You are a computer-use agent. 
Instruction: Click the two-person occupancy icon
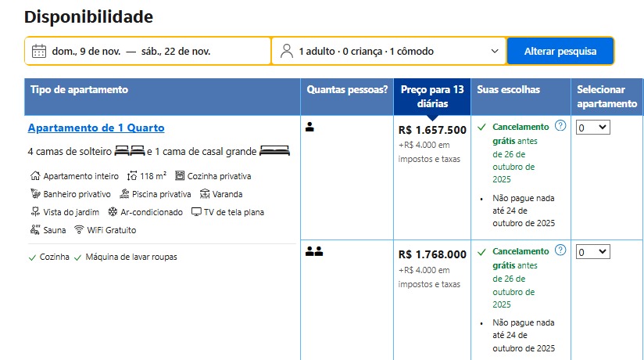click(x=314, y=251)
